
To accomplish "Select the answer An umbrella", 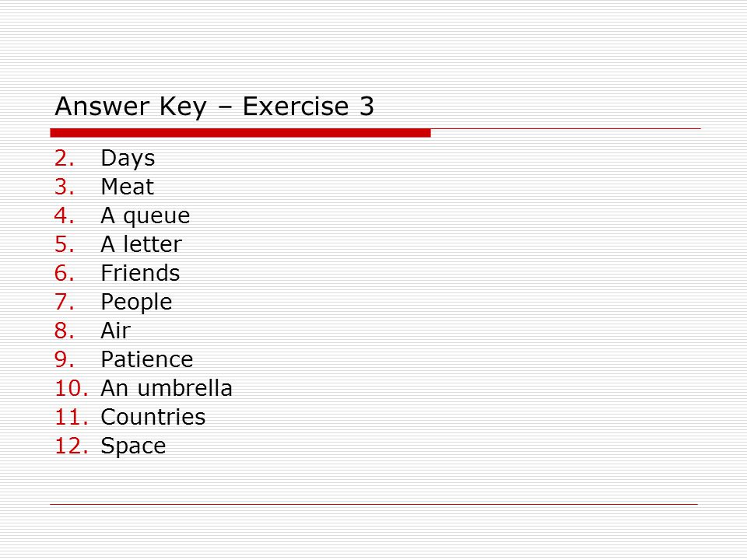I will [167, 387].
